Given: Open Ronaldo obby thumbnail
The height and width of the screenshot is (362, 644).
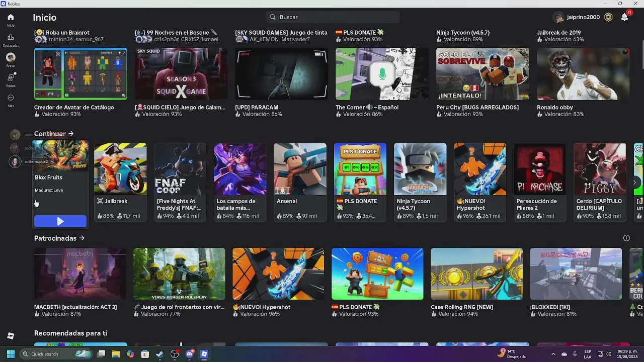Looking at the screenshot, I should [x=583, y=74].
